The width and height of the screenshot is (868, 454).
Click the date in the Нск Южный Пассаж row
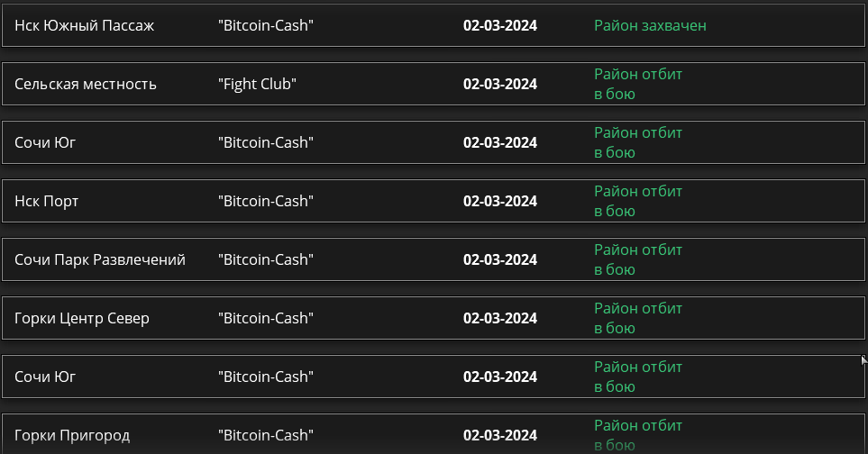coord(500,25)
